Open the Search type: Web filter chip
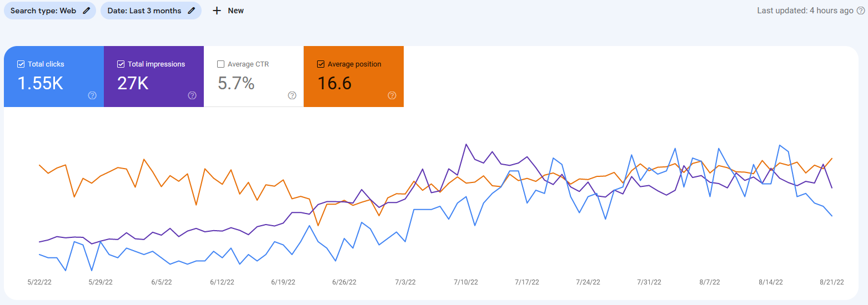The image size is (868, 305). tap(50, 11)
